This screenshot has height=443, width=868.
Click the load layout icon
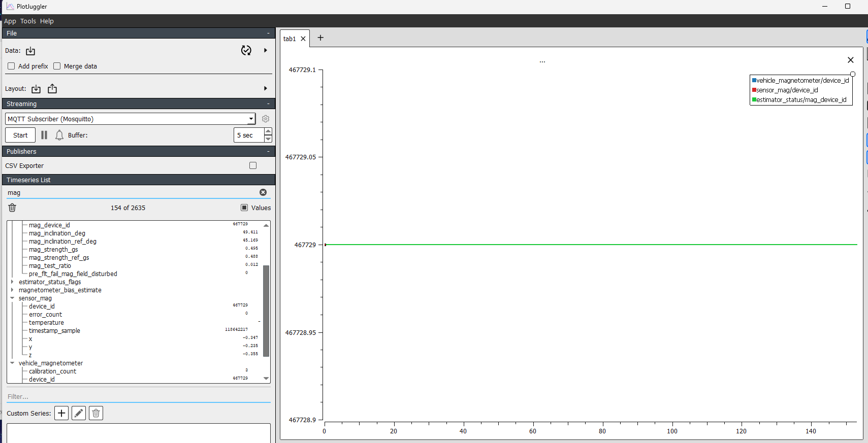coord(36,89)
